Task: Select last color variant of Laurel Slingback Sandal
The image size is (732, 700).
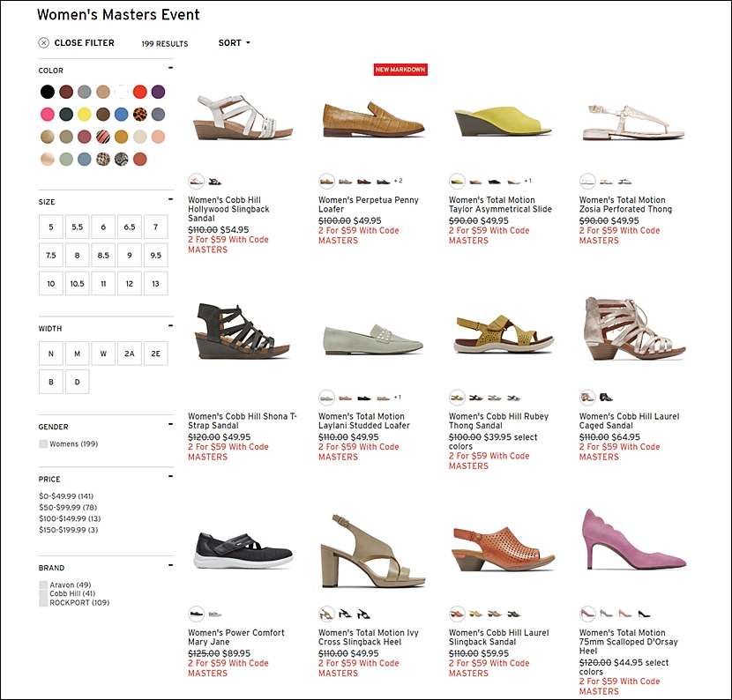Action: (x=513, y=614)
